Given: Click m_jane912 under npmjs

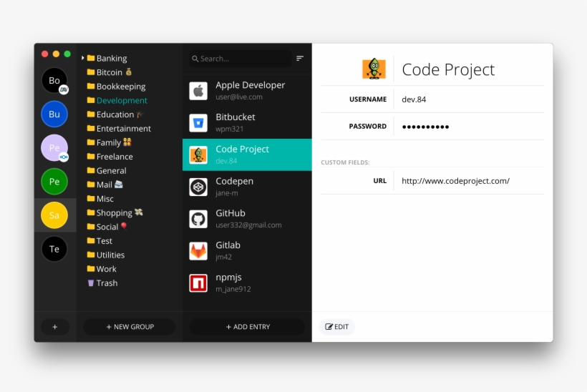Looking at the screenshot, I should (233, 289).
